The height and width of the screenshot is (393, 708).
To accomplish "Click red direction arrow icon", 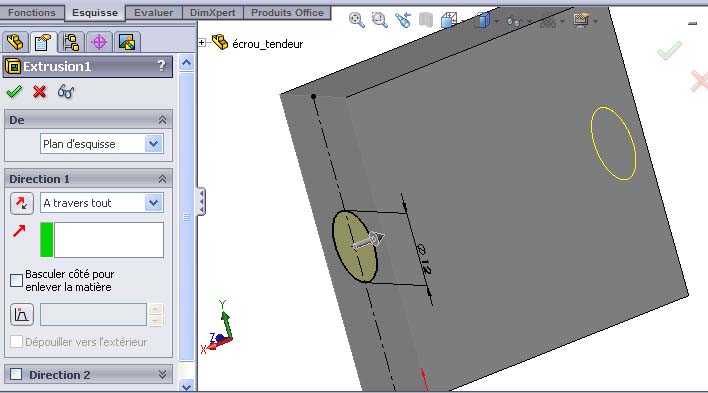I will click(19, 231).
